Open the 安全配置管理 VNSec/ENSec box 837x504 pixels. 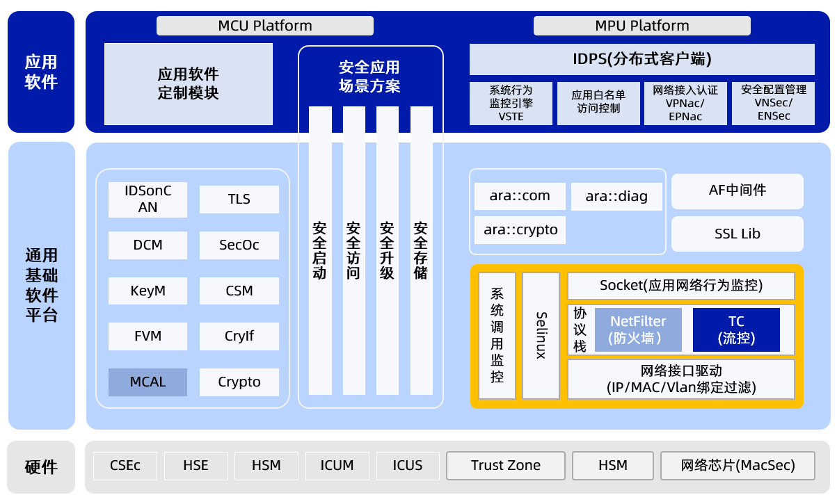773,104
